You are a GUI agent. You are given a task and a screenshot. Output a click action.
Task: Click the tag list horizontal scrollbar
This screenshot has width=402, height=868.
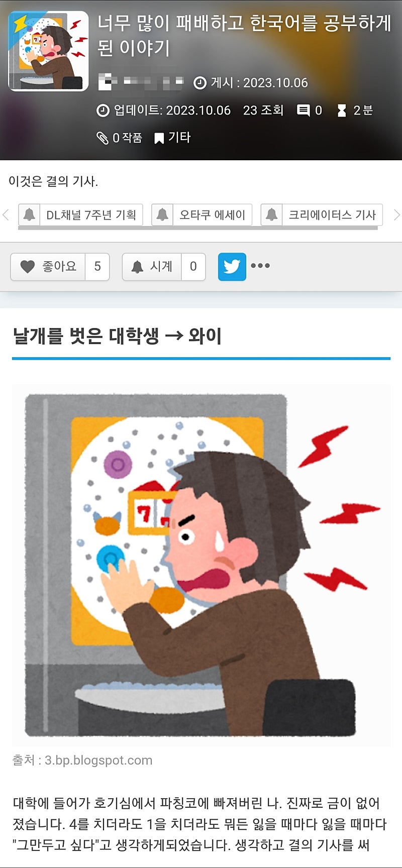pyautogui.click(x=198, y=228)
